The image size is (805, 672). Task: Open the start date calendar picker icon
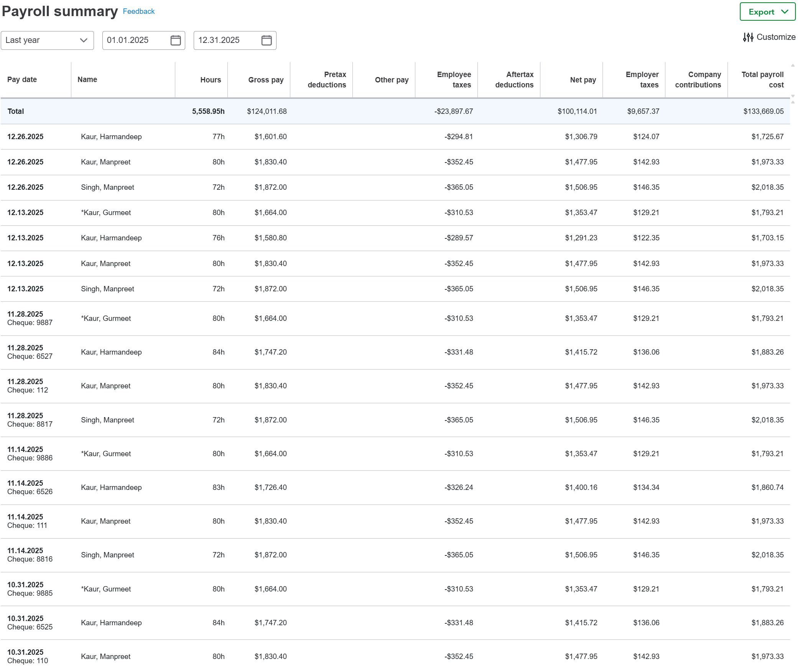point(175,40)
